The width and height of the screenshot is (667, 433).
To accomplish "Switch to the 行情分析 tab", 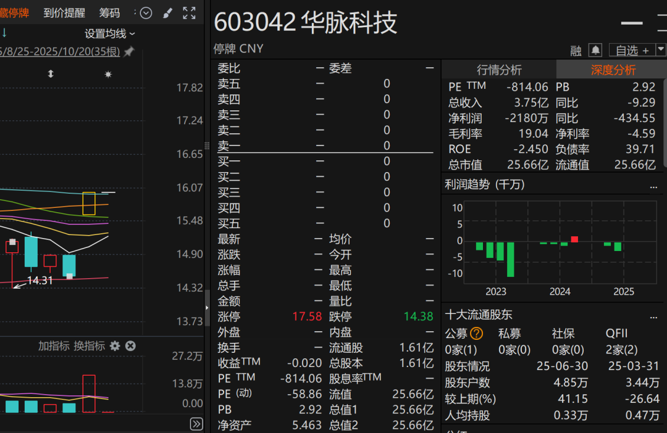I will coord(499,70).
